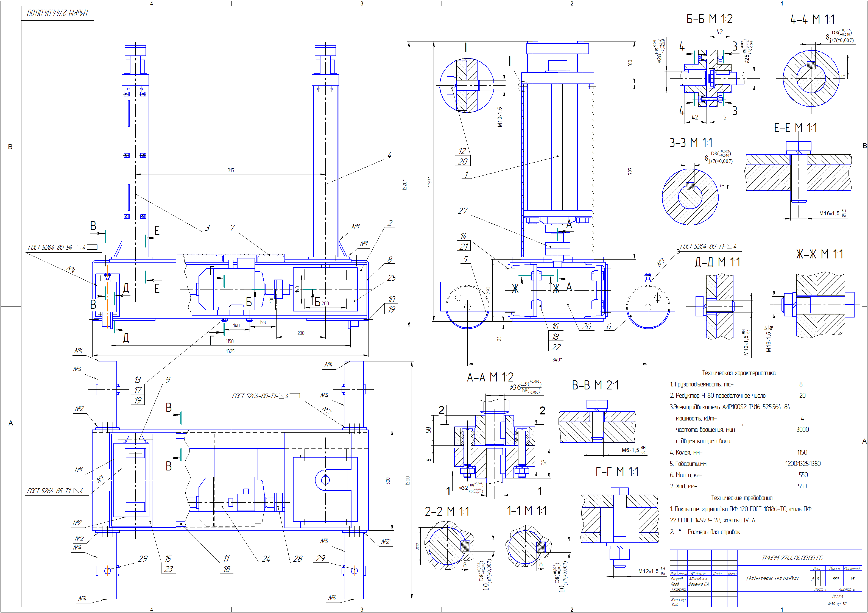Select the 'А-А М 1:2' section title
This screenshot has width=868, height=613.
pos(490,377)
